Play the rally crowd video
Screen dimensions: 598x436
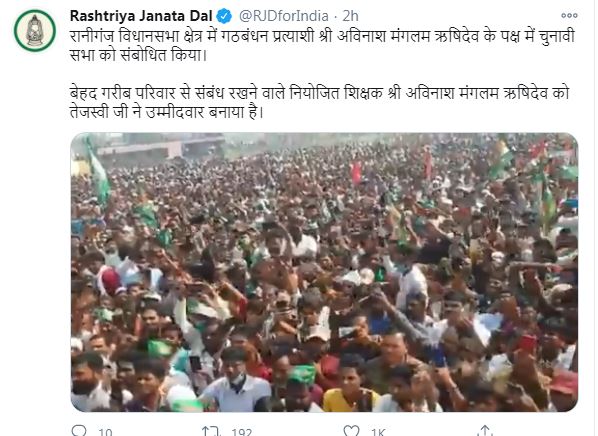(x=324, y=272)
